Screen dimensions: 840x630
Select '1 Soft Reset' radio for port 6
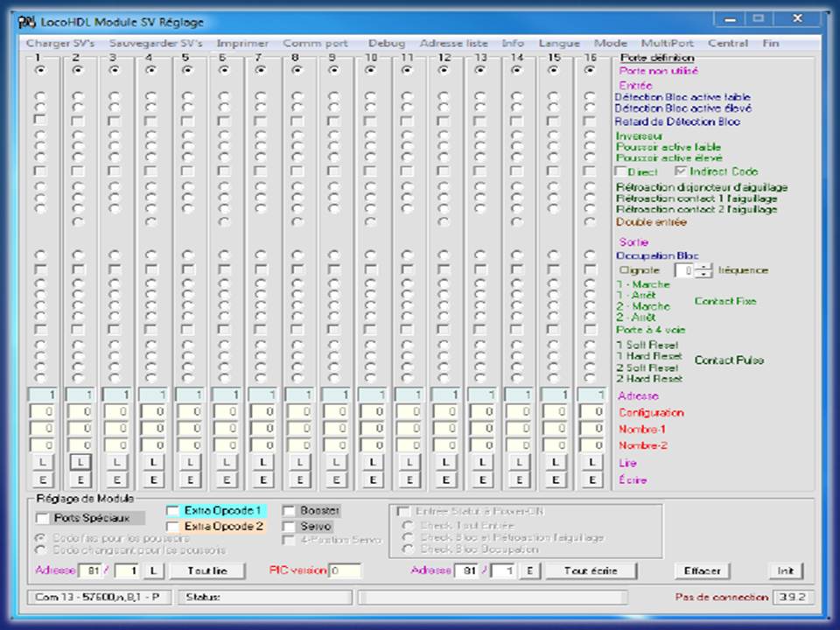click(x=224, y=345)
